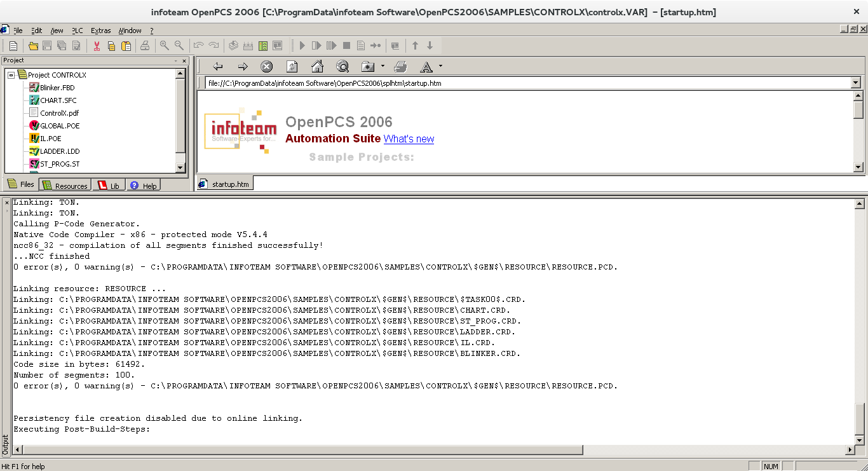868x471 pixels.
Task: Stop loading the page with X icon
Action: [267, 66]
